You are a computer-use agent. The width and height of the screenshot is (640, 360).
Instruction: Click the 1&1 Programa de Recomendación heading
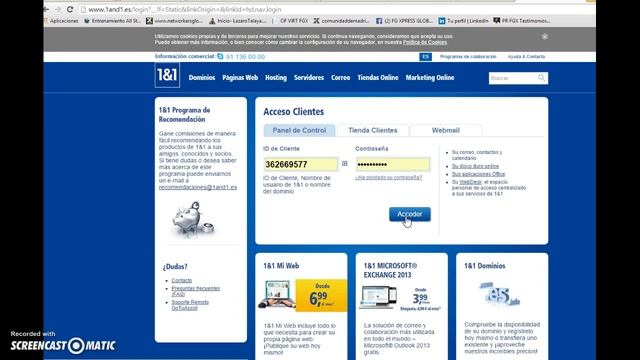click(184, 115)
